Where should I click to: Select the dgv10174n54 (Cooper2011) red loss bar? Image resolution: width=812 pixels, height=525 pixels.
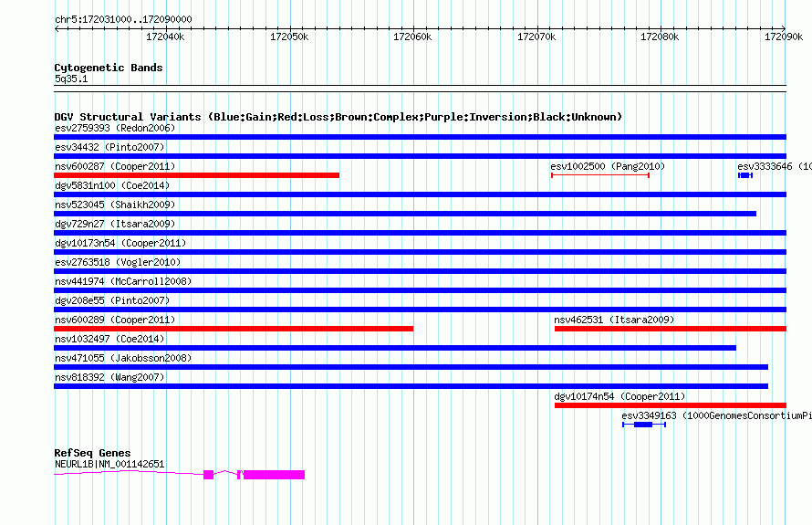click(671, 405)
